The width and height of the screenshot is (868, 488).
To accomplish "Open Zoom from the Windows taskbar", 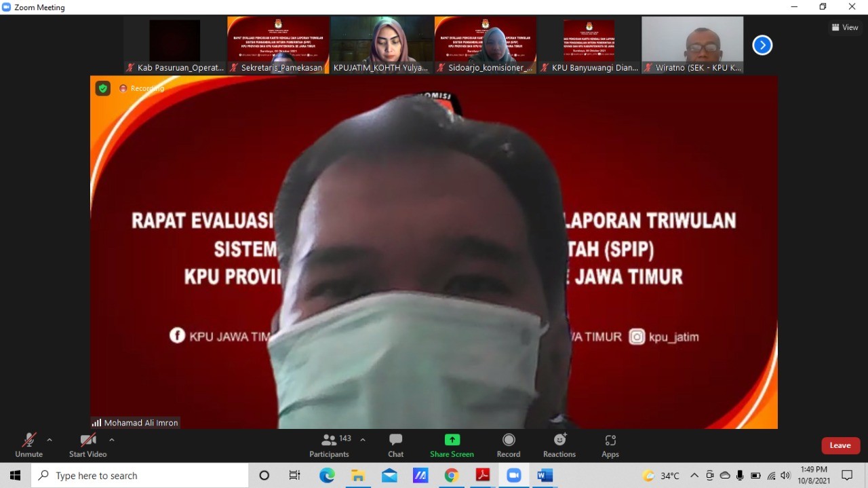I will point(514,476).
